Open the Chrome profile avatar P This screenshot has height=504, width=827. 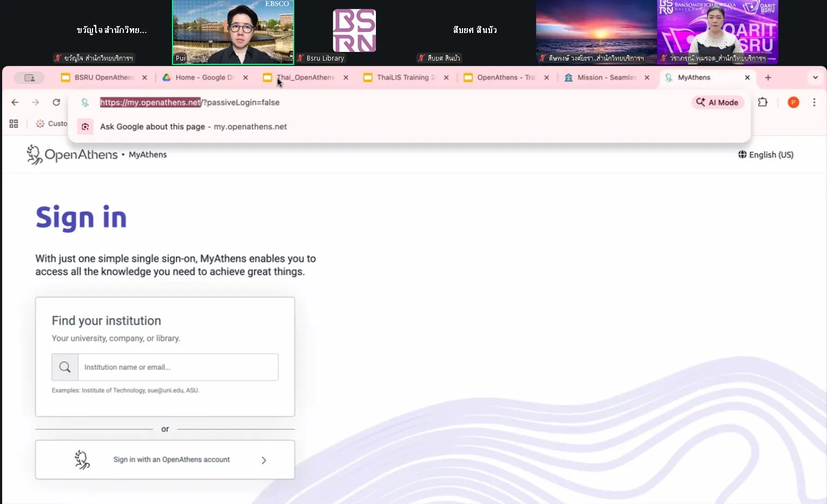793,102
